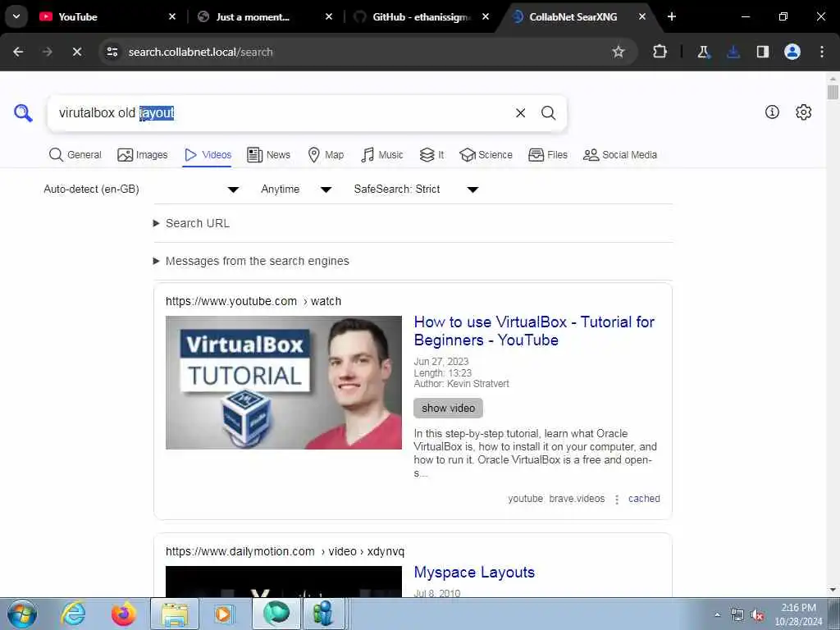Select the Science search category
Image resolution: width=840 pixels, height=630 pixels.
tap(486, 155)
